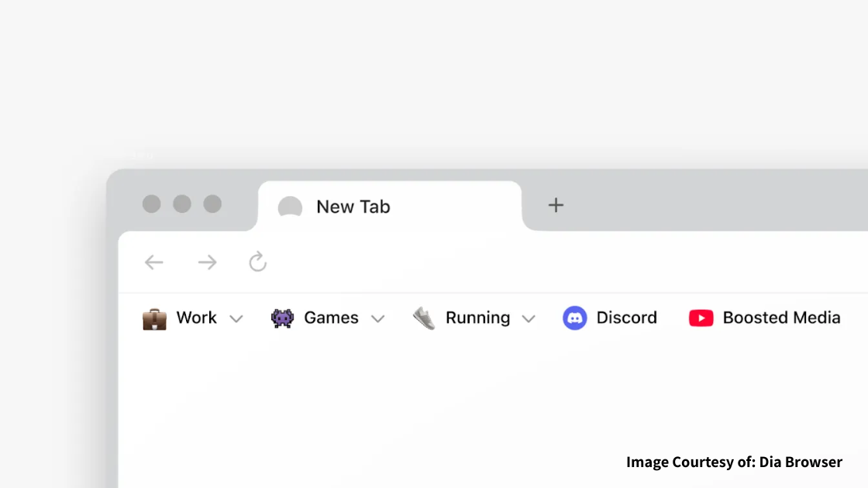Open the Discord bookmark label

tap(626, 318)
